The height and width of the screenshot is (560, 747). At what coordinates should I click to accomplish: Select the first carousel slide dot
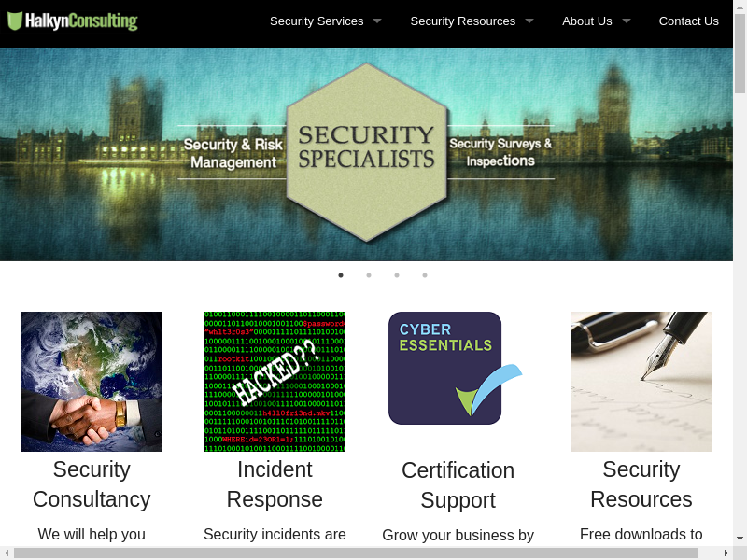(x=341, y=275)
